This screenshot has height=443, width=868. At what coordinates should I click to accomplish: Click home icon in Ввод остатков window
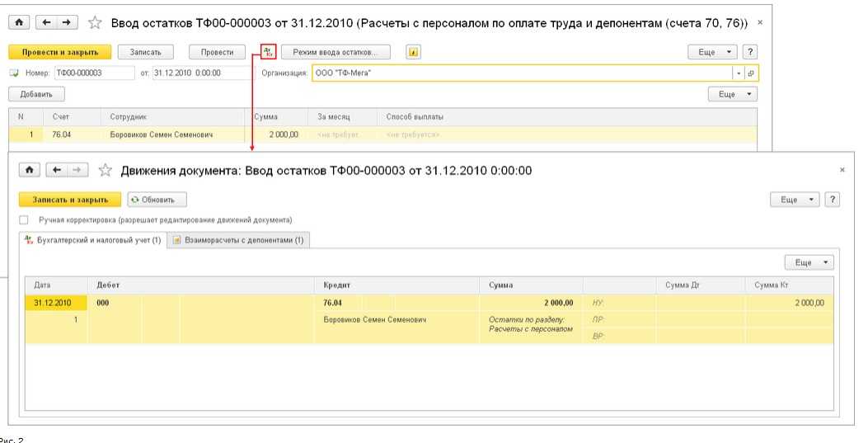click(x=21, y=23)
